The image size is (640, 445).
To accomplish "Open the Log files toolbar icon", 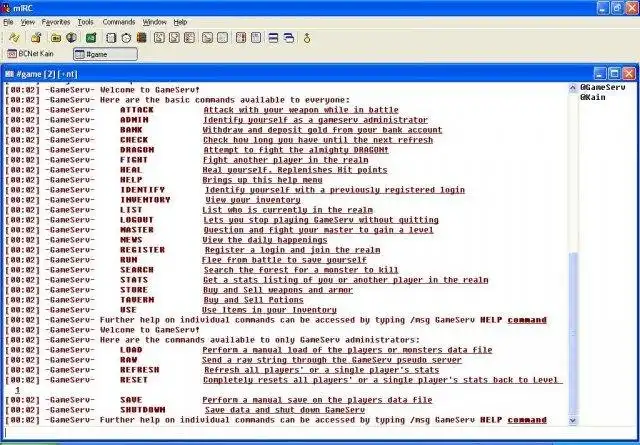I will pos(222,38).
